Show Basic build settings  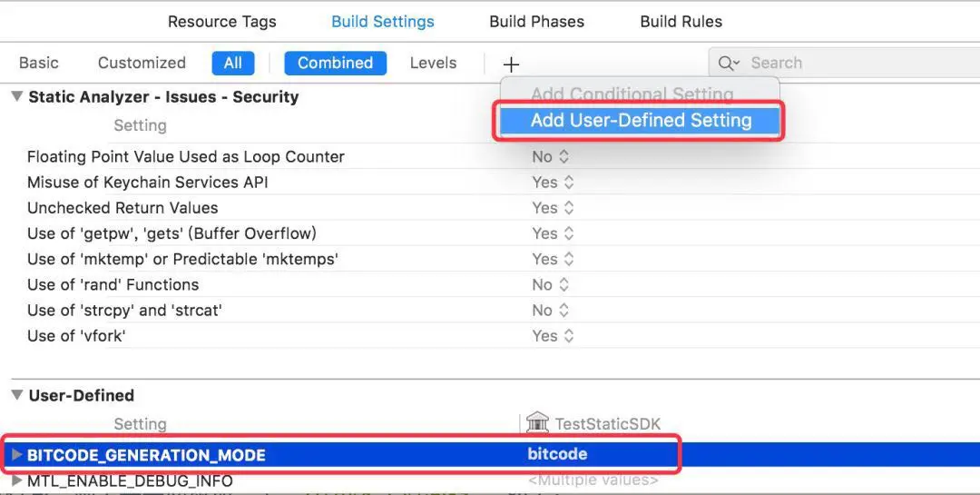point(39,63)
